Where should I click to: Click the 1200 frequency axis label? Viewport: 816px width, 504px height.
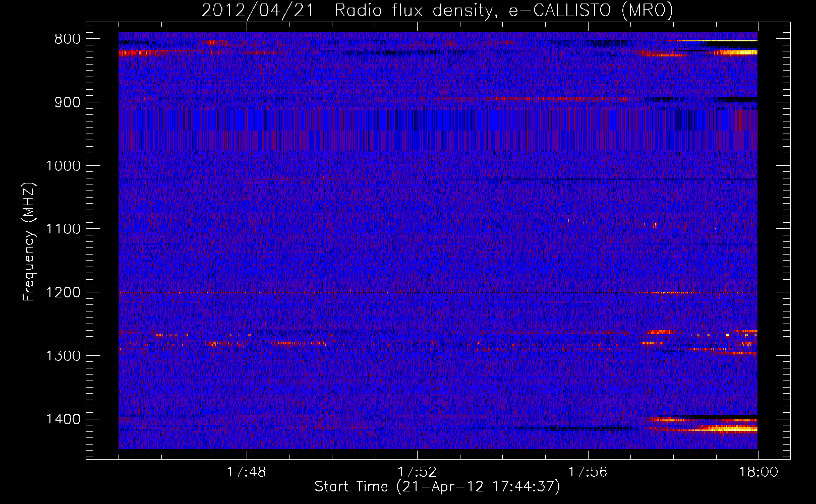tap(63, 292)
